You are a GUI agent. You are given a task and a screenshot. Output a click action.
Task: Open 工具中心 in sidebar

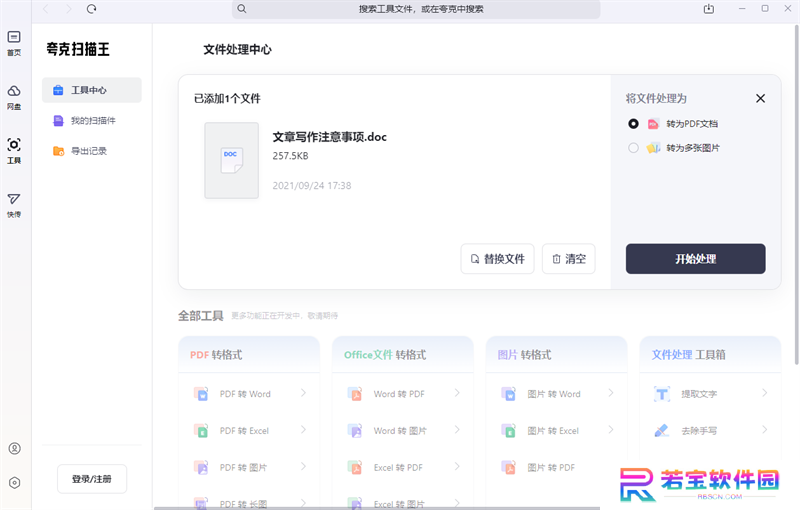click(92, 90)
